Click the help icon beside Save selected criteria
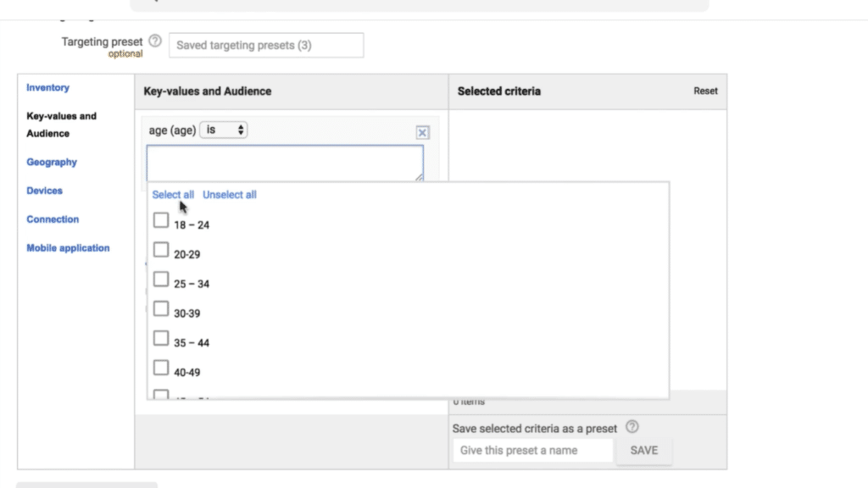Viewport: 868px width, 488px height. pyautogui.click(x=632, y=426)
